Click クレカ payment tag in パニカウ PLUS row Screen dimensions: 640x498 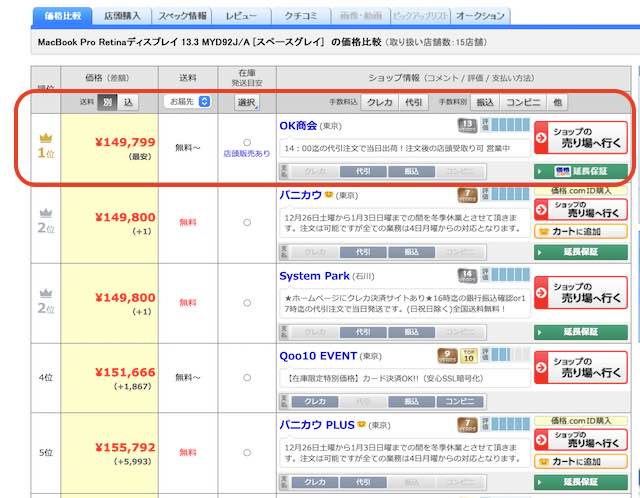[315, 482]
